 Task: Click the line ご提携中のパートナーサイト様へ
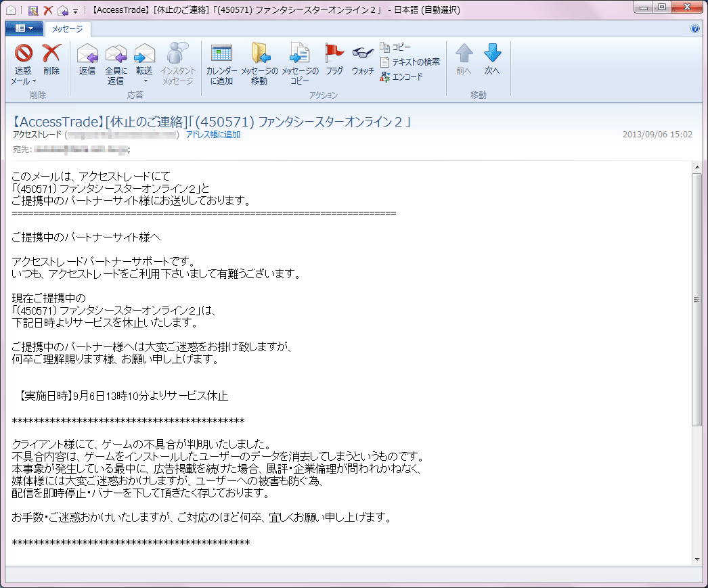click(x=86, y=238)
